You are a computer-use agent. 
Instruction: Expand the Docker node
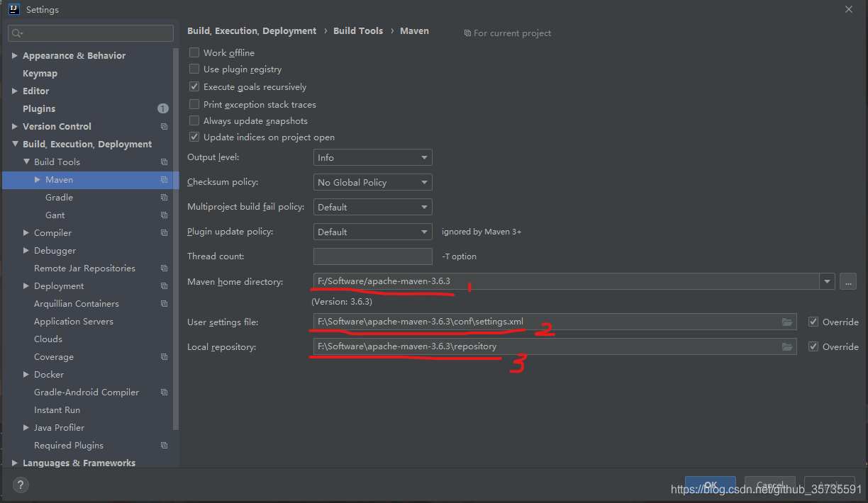pos(26,375)
